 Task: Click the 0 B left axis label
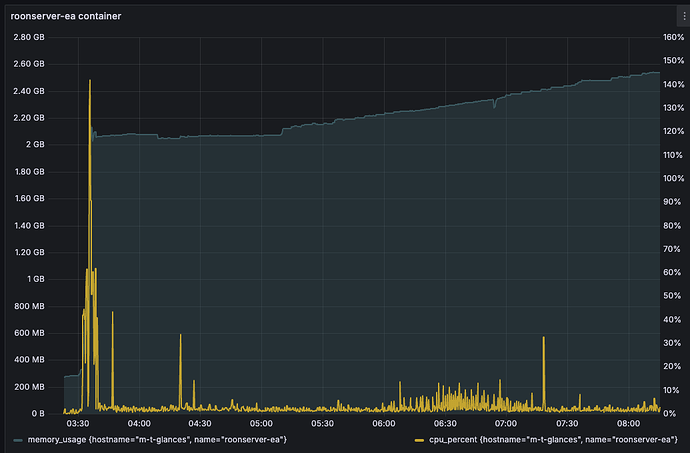38,414
